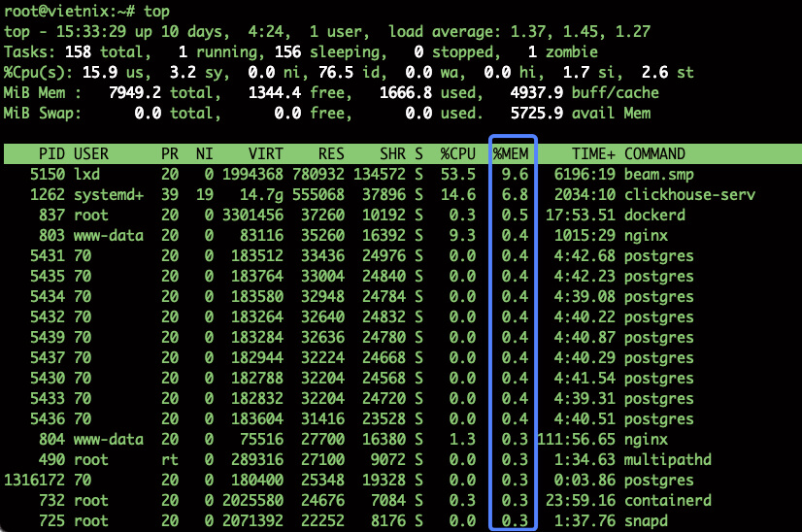Click the dockerd command entry
Screen dimensions: 802x532
tap(654, 216)
